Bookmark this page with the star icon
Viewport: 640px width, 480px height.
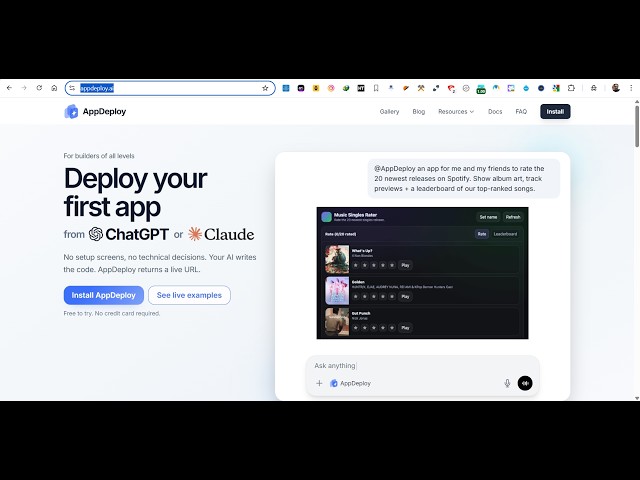(x=265, y=88)
